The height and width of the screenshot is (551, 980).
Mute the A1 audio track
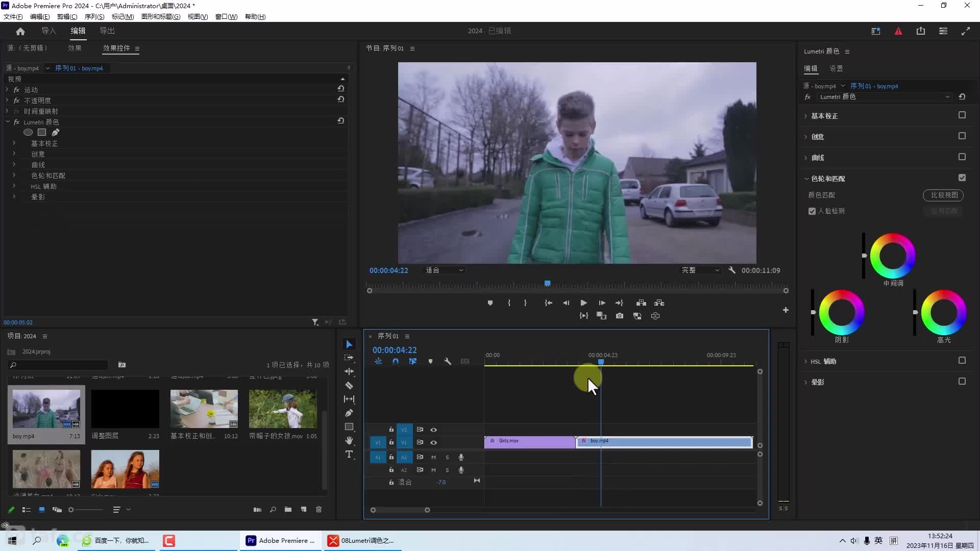pos(433,458)
